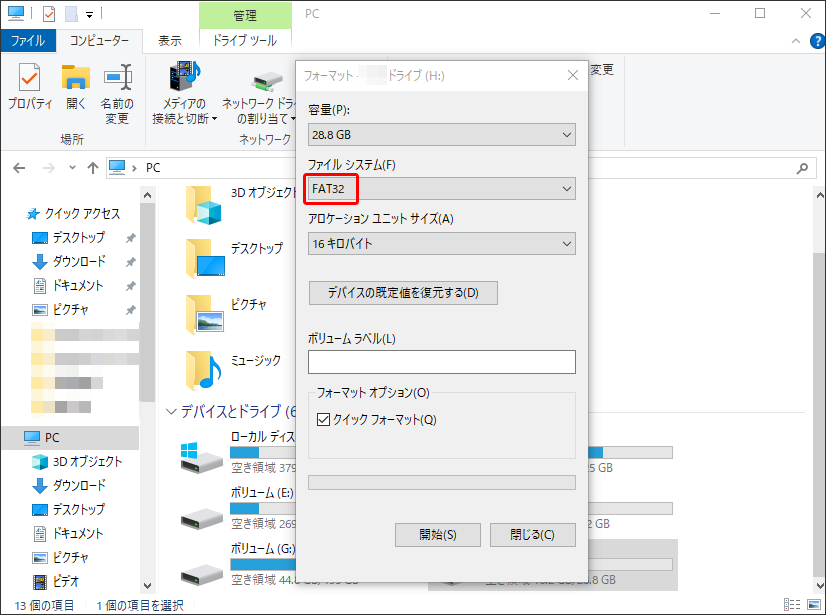The image size is (826, 615).
Task: Switch to the ドライブ ツール tab
Action: 245,41
